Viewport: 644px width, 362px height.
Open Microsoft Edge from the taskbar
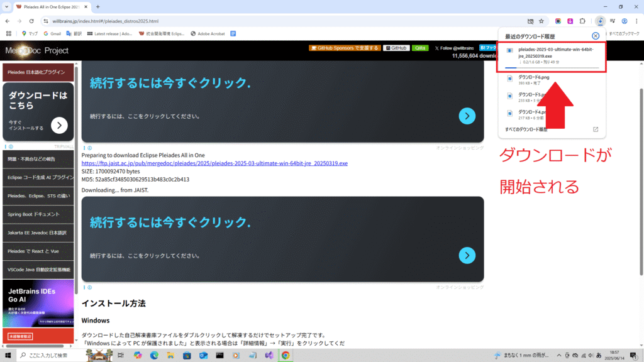pos(154,356)
